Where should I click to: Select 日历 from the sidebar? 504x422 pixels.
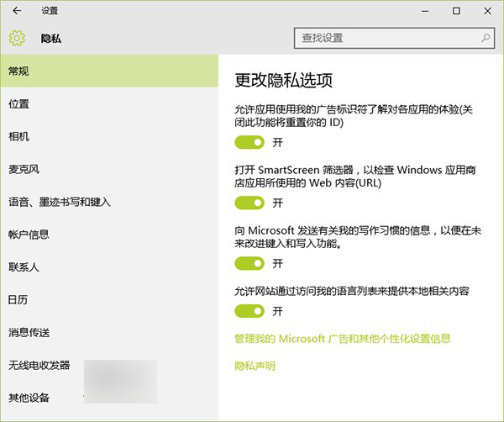coord(18,299)
